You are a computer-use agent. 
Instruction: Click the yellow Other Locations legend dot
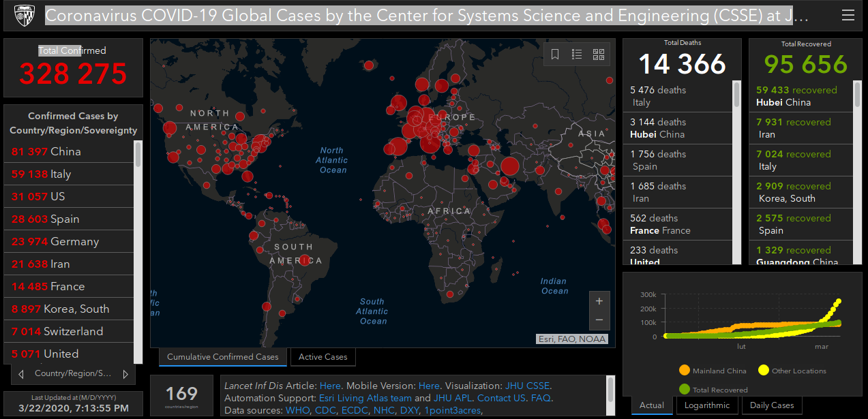point(764,371)
